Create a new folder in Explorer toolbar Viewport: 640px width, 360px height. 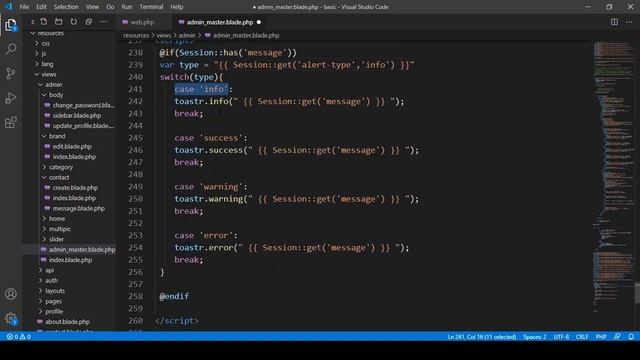click(x=59, y=22)
